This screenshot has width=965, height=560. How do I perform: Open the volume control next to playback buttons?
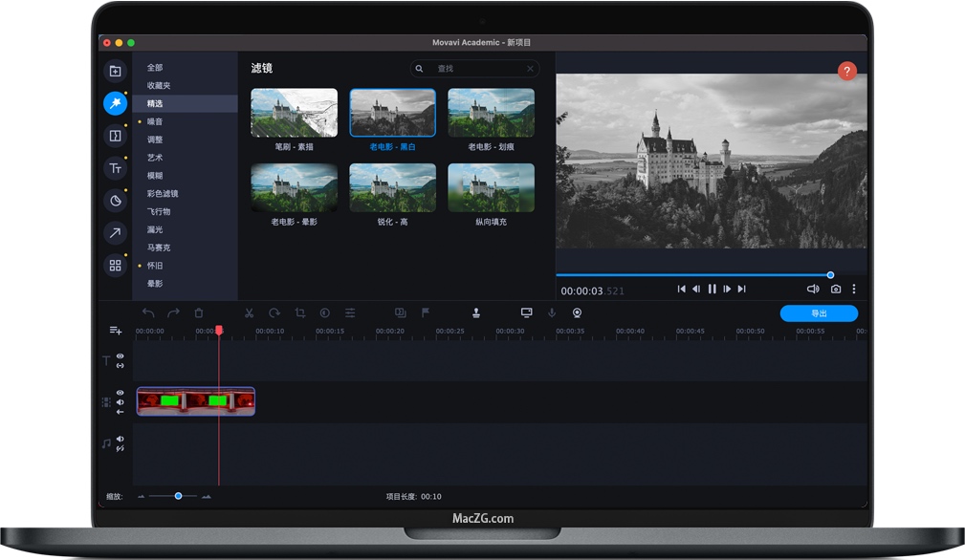click(813, 289)
